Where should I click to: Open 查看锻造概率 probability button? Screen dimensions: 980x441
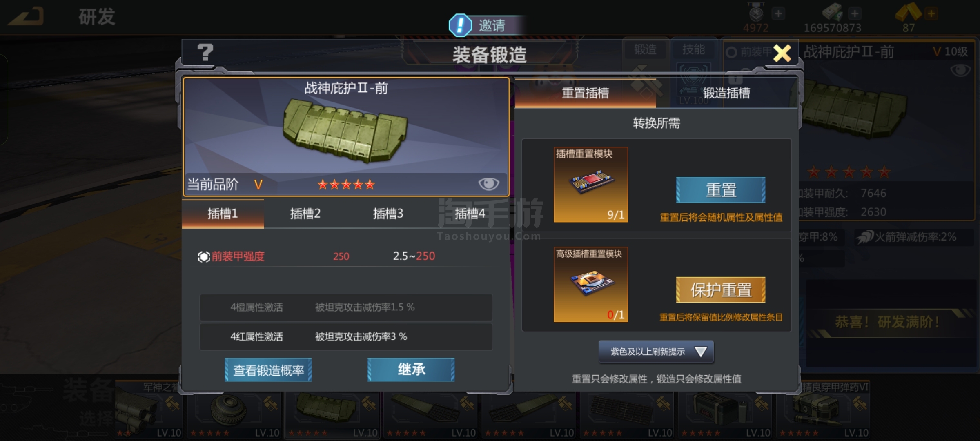pos(268,370)
